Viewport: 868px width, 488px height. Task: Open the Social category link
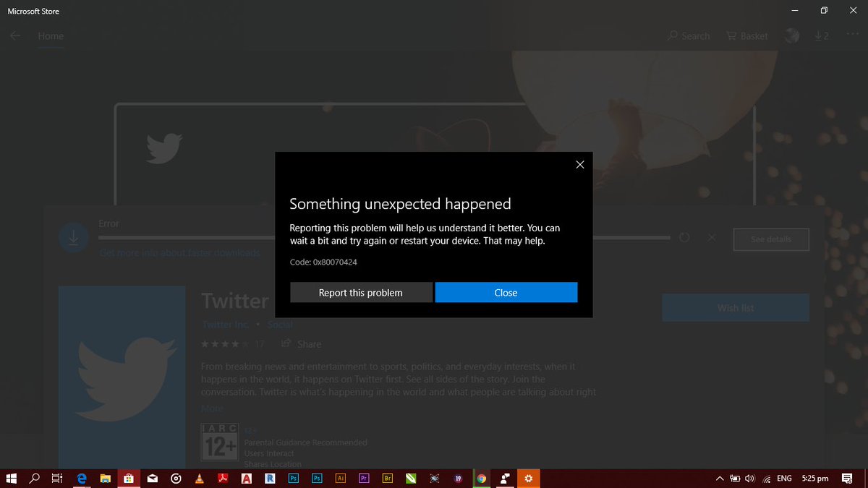click(280, 325)
